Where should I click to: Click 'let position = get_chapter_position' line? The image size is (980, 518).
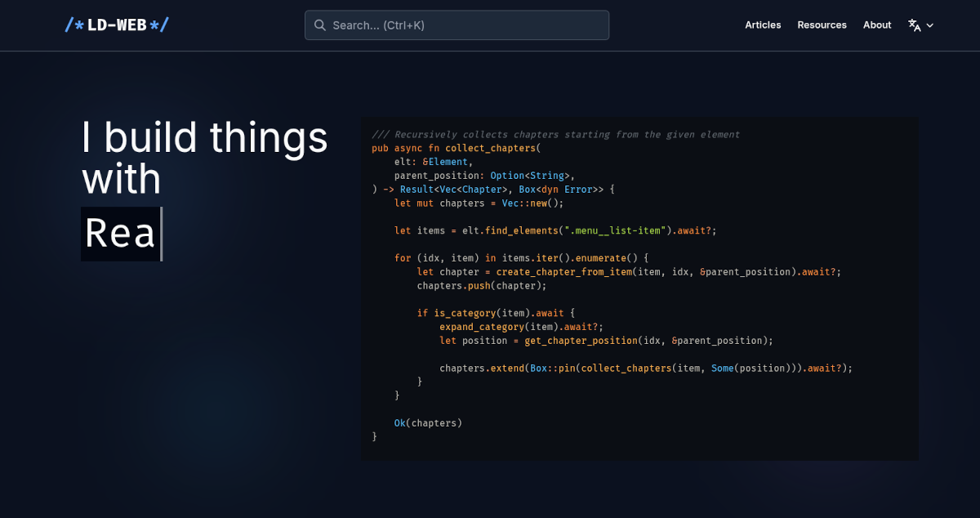point(606,341)
